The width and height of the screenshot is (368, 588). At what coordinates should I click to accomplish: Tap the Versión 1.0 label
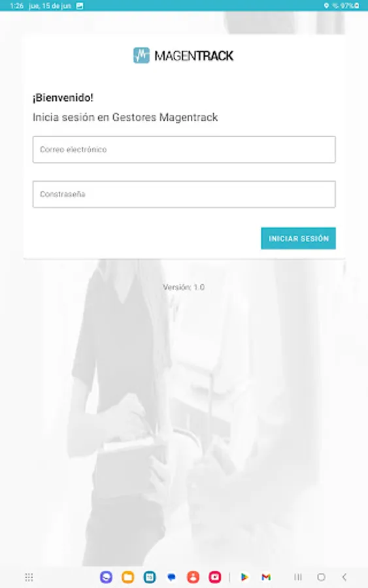(184, 287)
